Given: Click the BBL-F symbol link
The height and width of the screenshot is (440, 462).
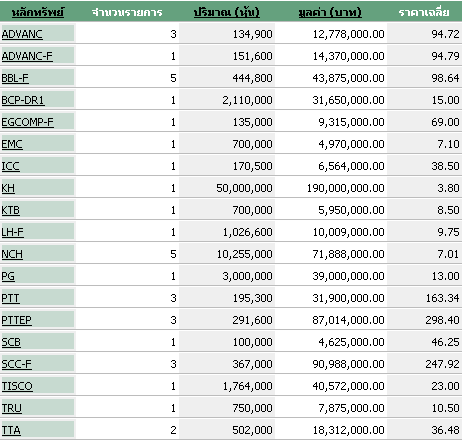Looking at the screenshot, I should pyautogui.click(x=15, y=78).
